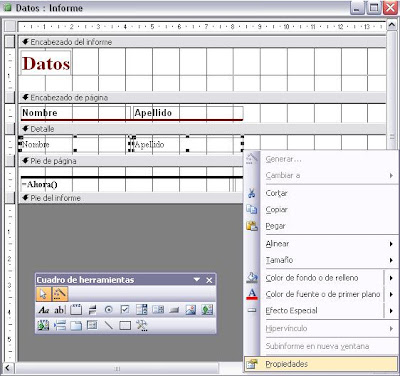This screenshot has height=376, width=400.
Task: Choose Copiar in the context menu
Action: point(321,210)
